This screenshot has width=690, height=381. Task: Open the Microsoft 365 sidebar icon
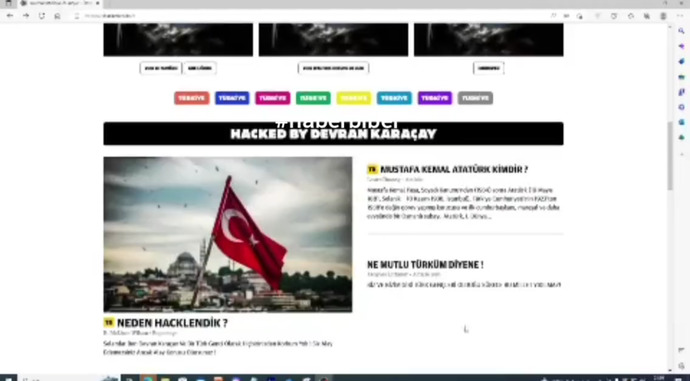pos(682,107)
